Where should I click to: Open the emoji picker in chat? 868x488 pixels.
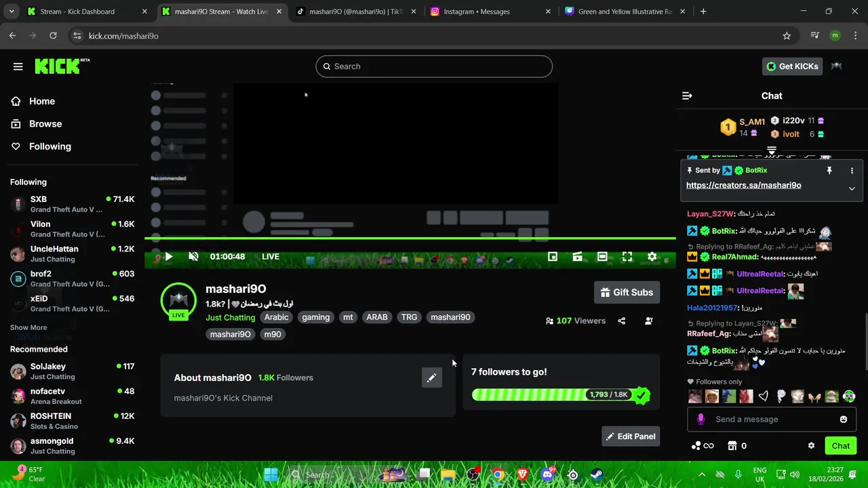click(844, 420)
